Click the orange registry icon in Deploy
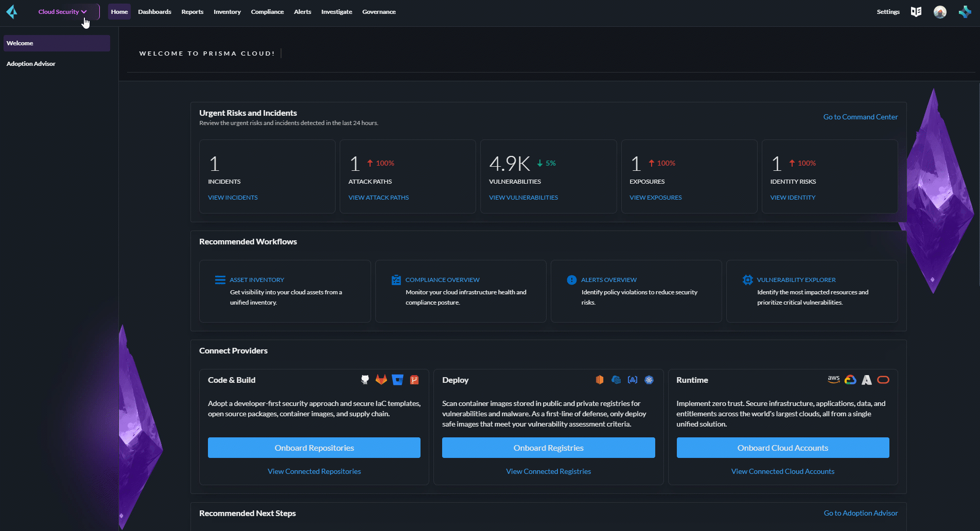The image size is (980, 531). 600,380
